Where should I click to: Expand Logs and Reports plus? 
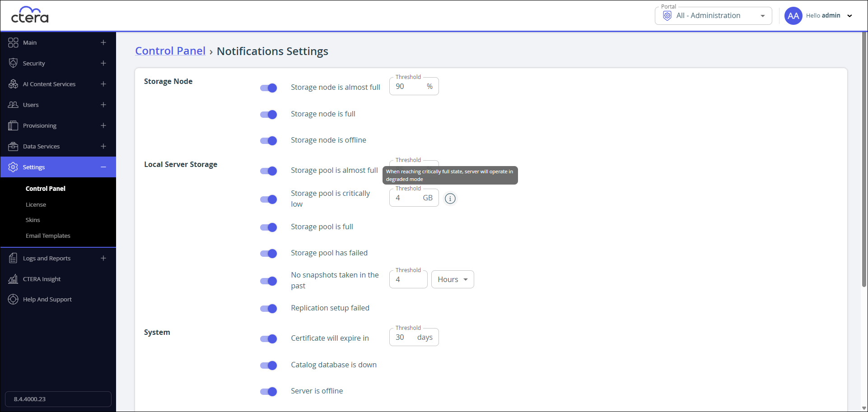pyautogui.click(x=103, y=258)
